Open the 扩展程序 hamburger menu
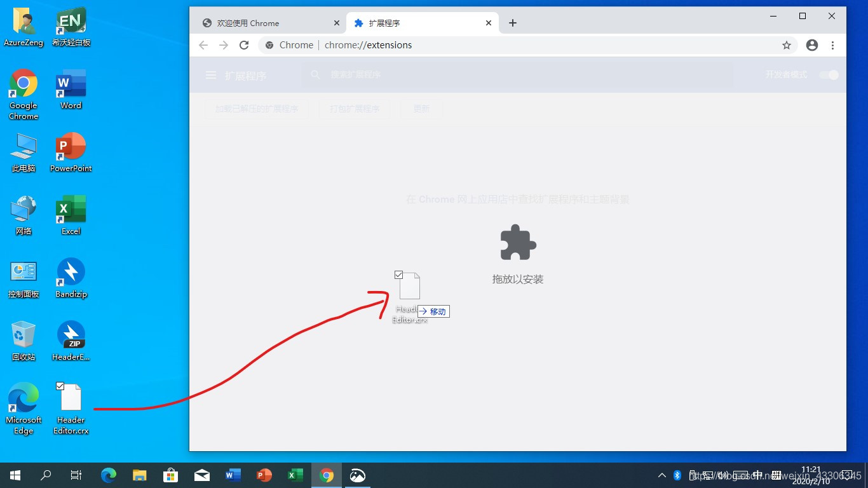868x488 pixels. [210, 75]
